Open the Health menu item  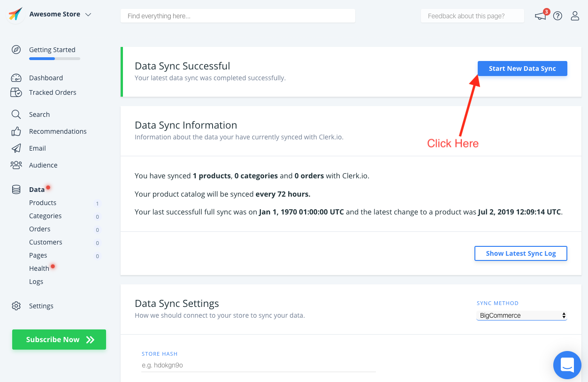(39, 268)
